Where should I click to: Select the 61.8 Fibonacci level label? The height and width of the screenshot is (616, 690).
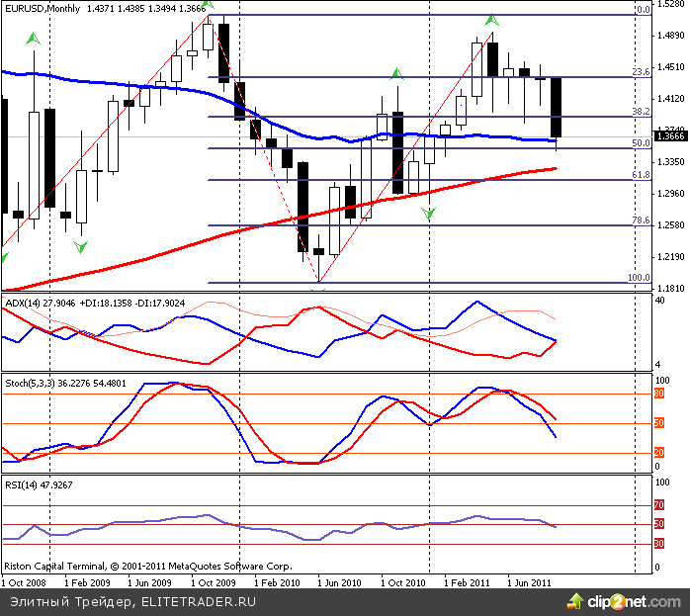pos(640,175)
